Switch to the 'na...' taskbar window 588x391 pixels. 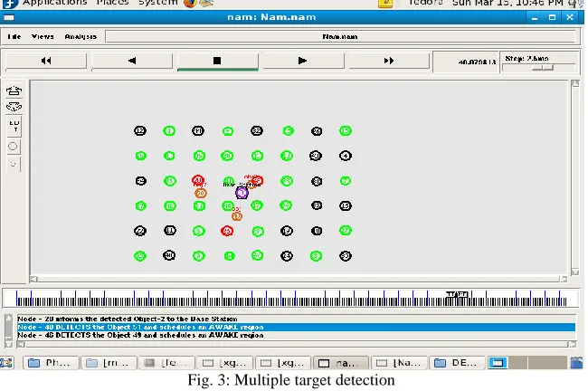[x=341, y=363]
